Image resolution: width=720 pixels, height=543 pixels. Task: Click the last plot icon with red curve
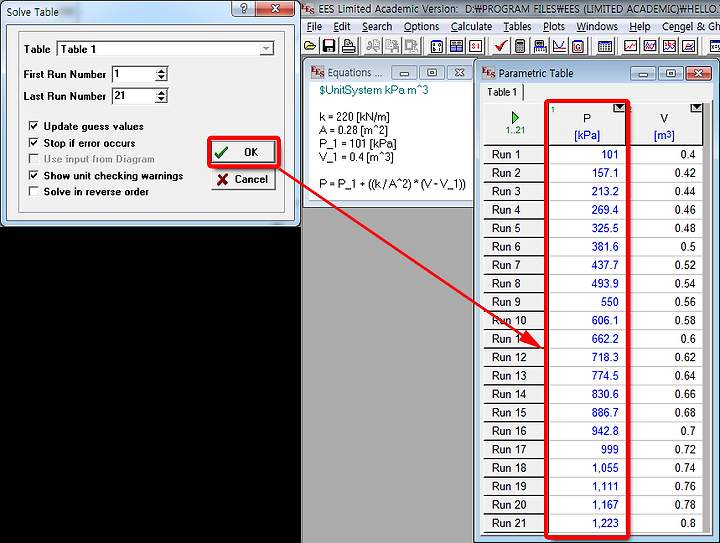[689, 46]
